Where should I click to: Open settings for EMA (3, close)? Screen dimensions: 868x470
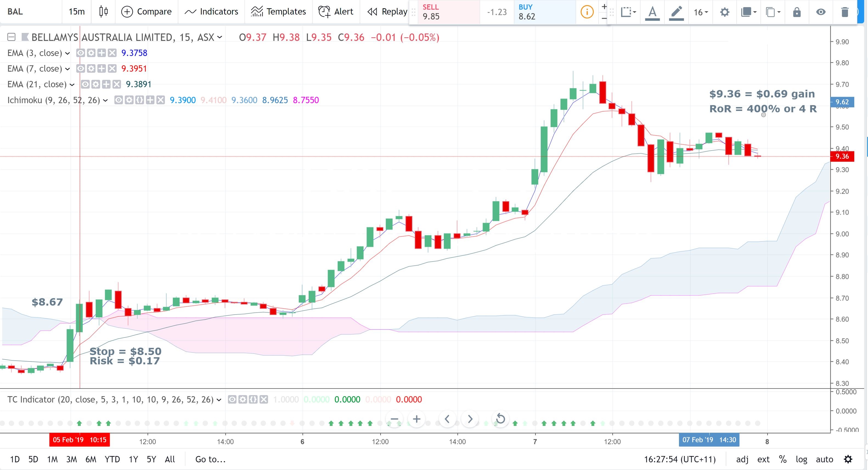point(91,53)
